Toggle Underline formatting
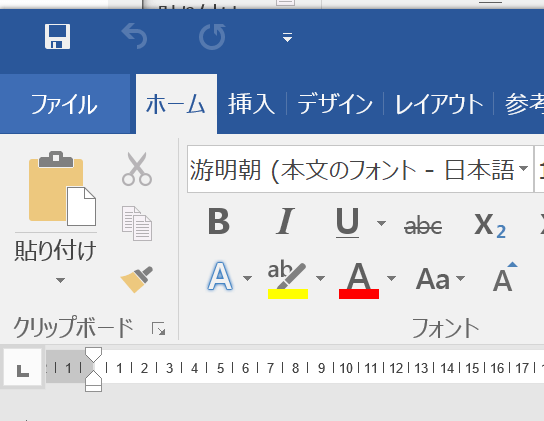 point(347,222)
